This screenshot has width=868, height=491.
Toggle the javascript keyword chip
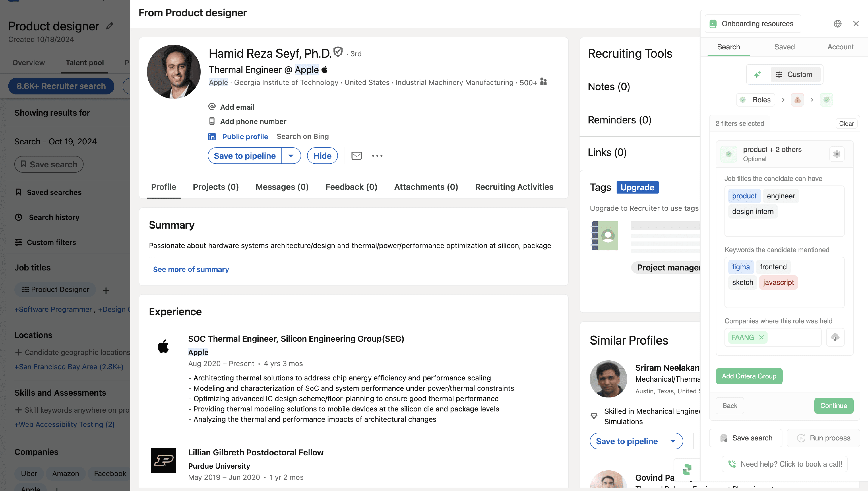(778, 282)
